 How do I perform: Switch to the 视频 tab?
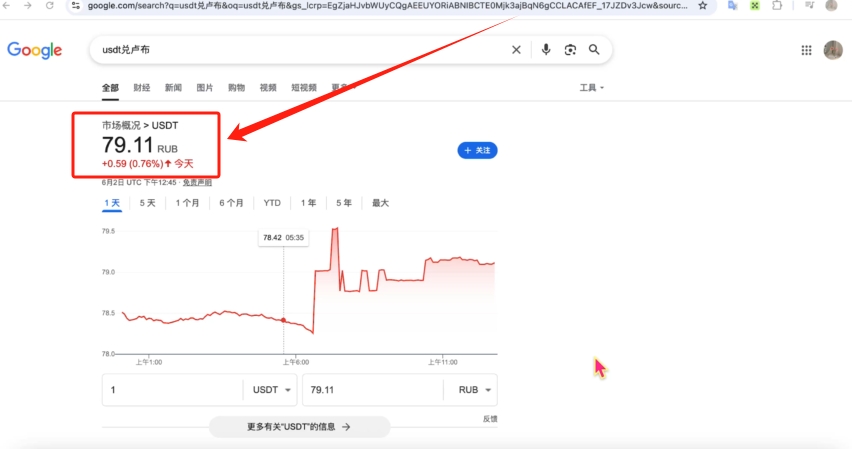(268, 88)
